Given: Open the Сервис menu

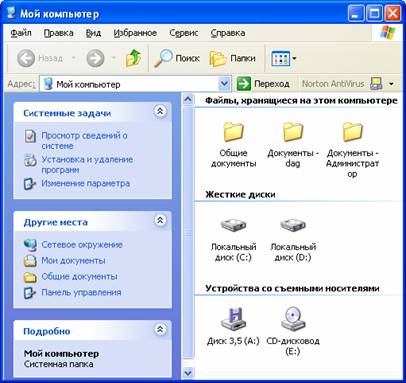Looking at the screenshot, I should (x=184, y=33).
